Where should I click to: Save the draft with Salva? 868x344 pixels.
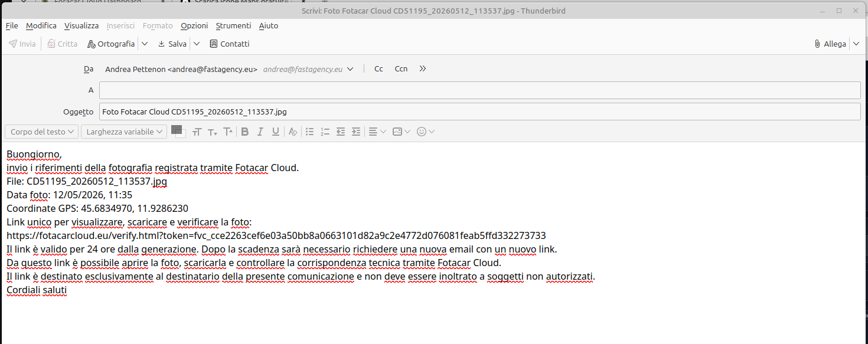(x=172, y=44)
